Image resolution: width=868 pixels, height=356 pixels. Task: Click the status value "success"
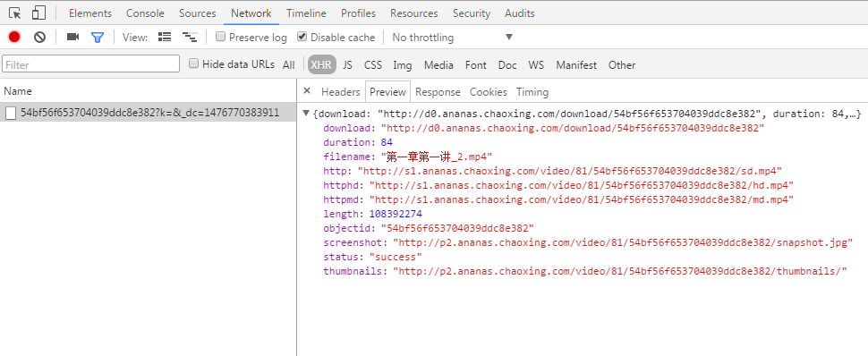[x=396, y=258]
